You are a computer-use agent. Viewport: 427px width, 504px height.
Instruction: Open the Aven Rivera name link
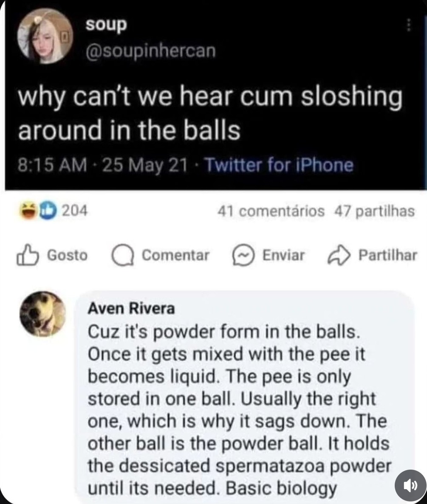(x=131, y=309)
